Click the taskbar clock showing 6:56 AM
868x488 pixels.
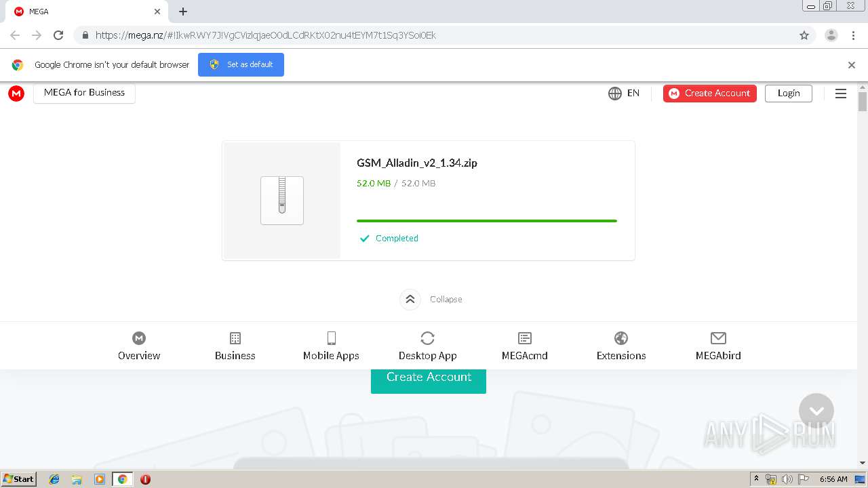coord(833,479)
